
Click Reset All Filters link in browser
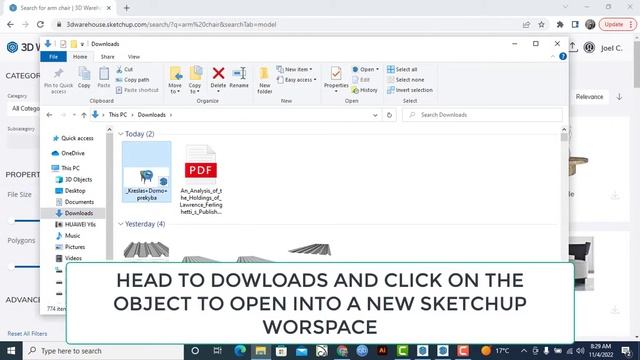pyautogui.click(x=27, y=333)
